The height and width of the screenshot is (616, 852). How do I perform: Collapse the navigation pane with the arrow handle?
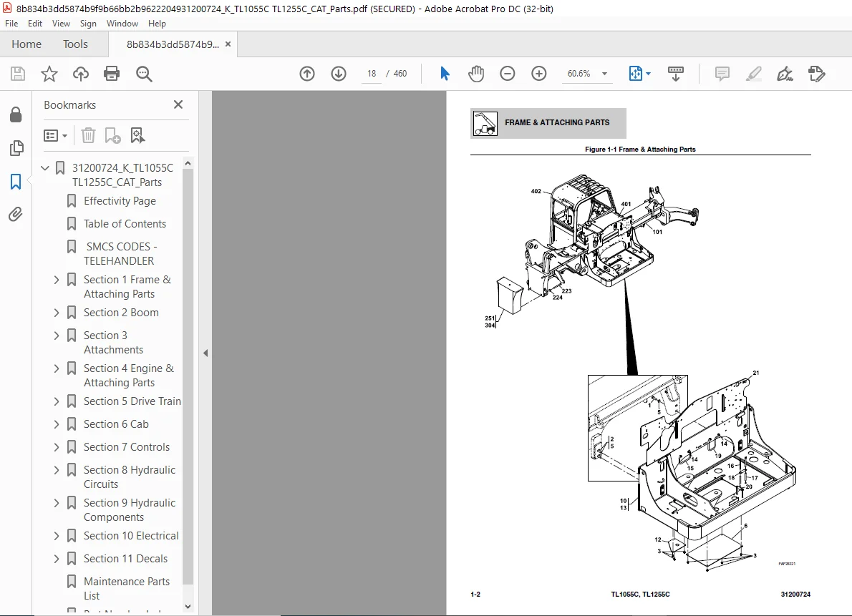click(x=205, y=353)
